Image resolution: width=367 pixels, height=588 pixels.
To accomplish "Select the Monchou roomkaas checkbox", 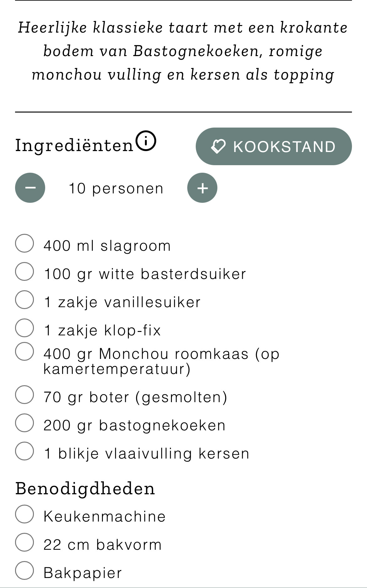I will point(24,351).
